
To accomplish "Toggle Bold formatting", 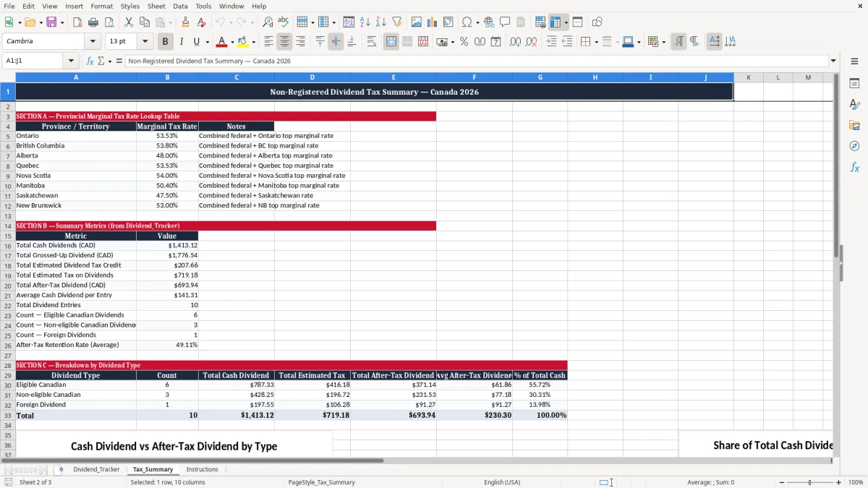I will pos(165,42).
